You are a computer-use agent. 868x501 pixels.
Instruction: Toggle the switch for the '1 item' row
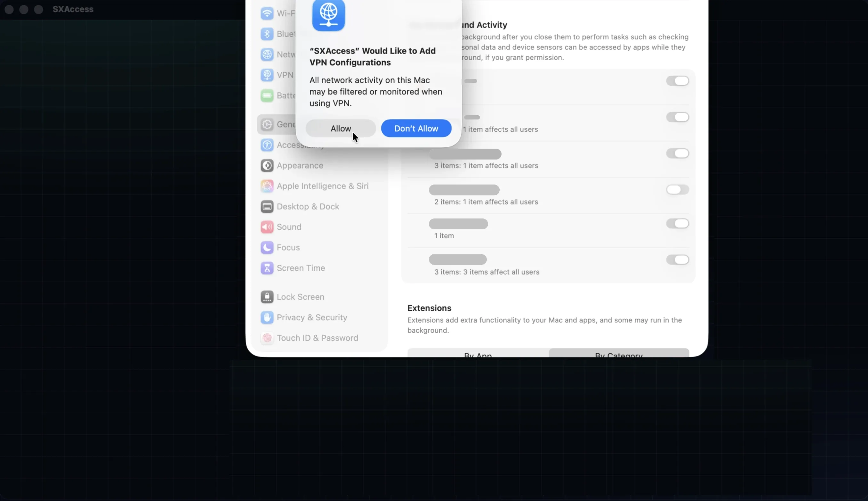[x=678, y=224]
